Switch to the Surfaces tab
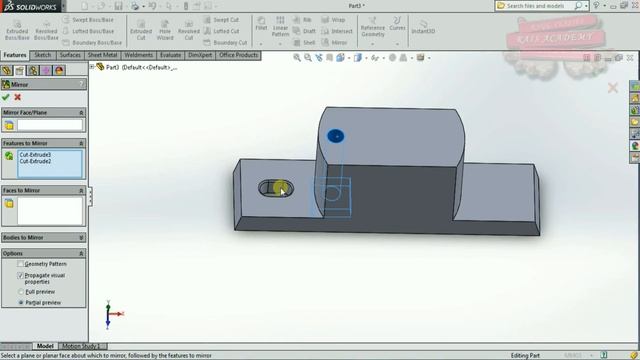The height and width of the screenshot is (360, 640). click(70, 55)
